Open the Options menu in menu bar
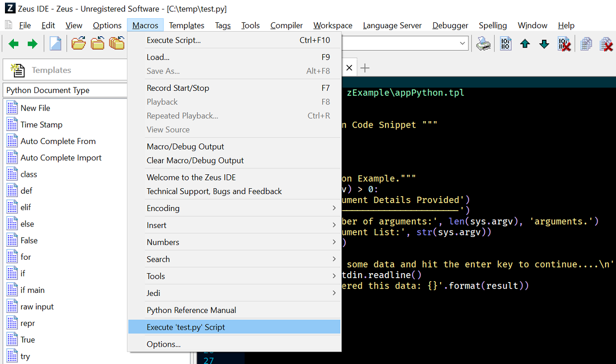Screen dimensions: 616x364 point(107,25)
